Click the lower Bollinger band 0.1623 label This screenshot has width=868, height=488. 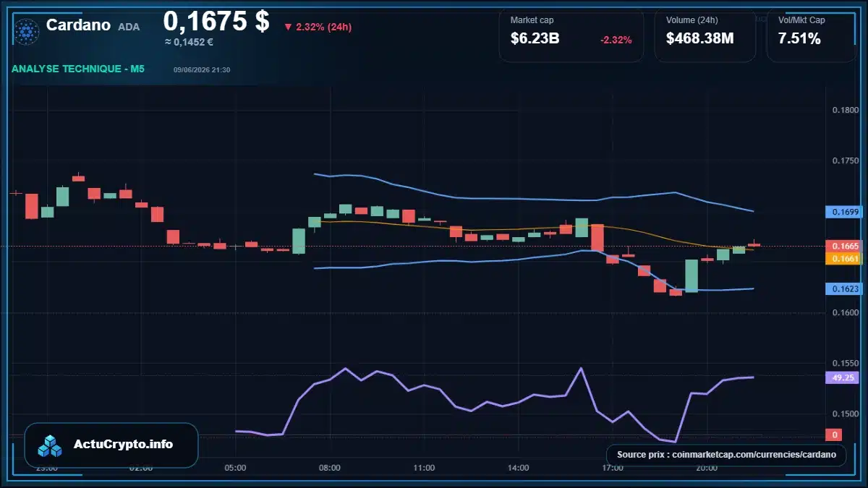tap(843, 288)
